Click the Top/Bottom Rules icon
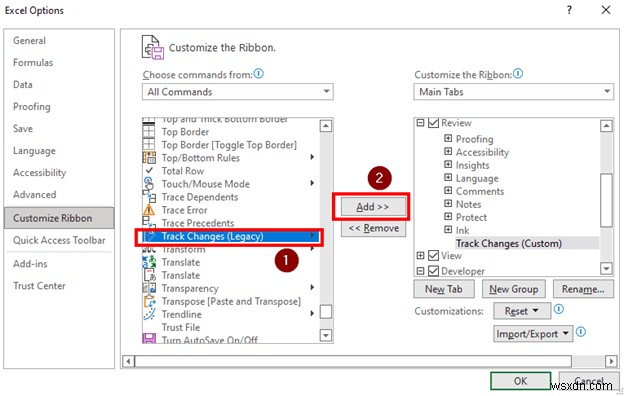 (x=149, y=158)
